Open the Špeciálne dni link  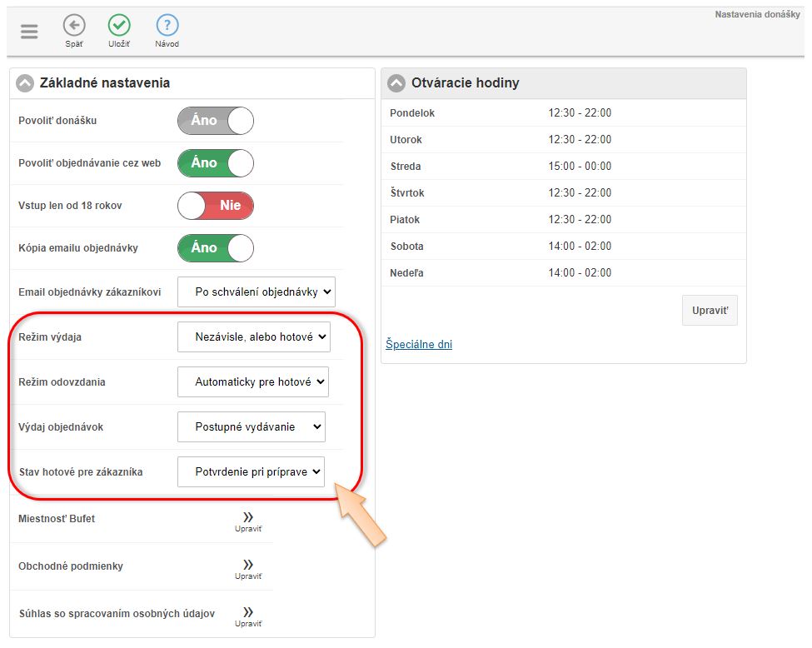pyautogui.click(x=419, y=345)
